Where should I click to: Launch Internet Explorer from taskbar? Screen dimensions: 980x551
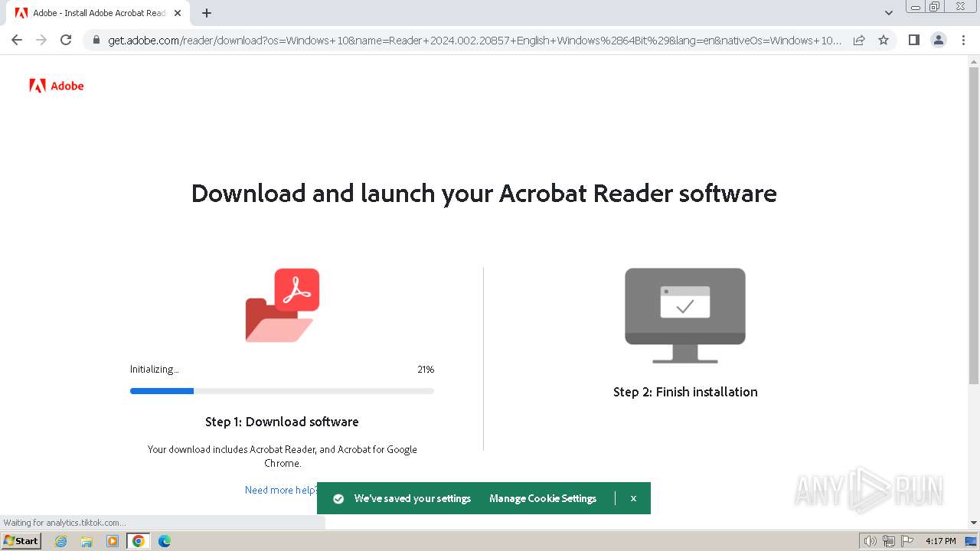(60, 541)
